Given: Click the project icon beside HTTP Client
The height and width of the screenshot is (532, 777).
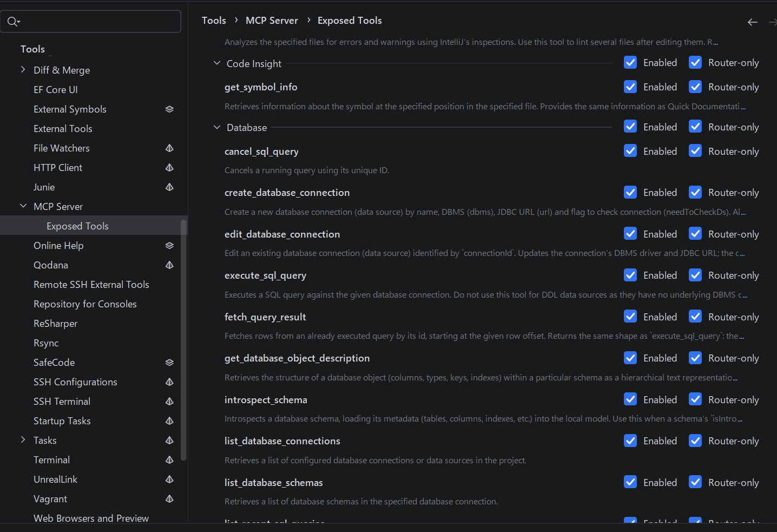Looking at the screenshot, I should 169,168.
